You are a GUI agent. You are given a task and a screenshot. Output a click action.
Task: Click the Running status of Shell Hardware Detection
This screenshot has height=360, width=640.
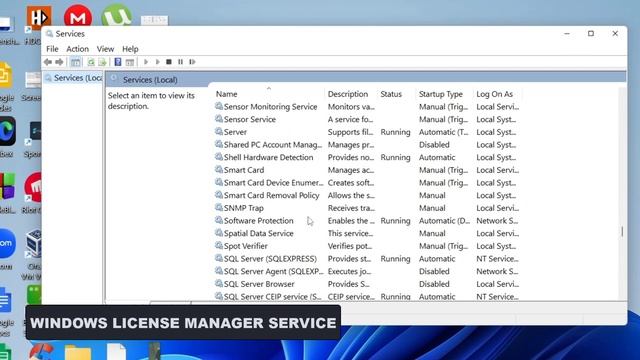(x=395, y=157)
